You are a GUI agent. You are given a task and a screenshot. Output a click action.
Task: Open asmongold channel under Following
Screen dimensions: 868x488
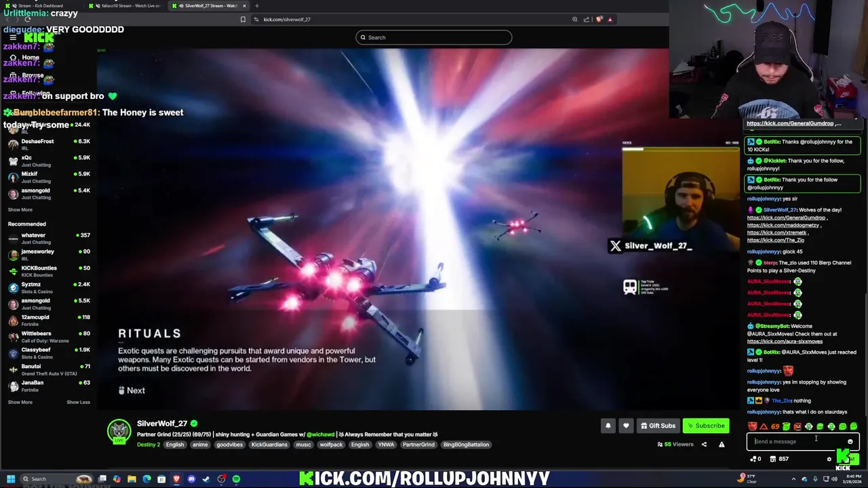tap(49, 193)
